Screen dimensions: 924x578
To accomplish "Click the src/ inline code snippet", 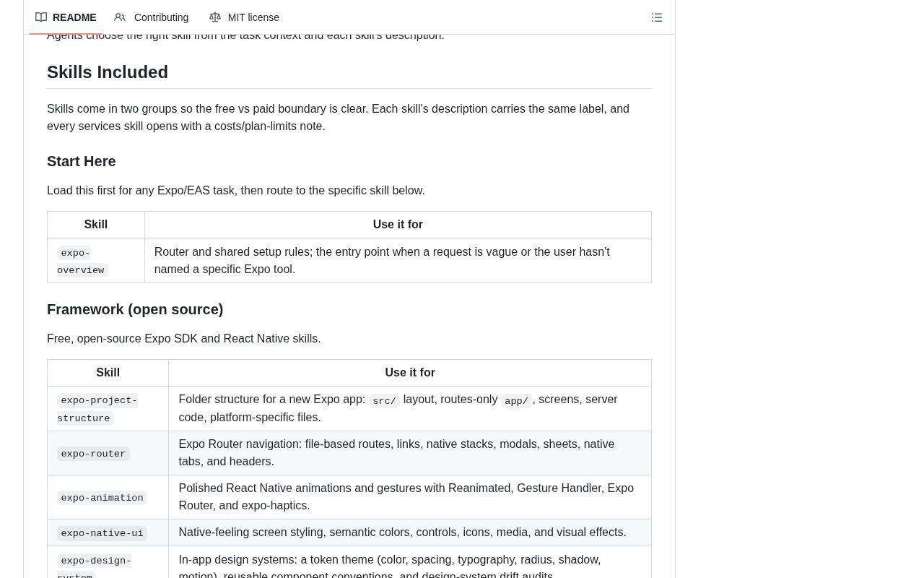I will pyautogui.click(x=385, y=401).
